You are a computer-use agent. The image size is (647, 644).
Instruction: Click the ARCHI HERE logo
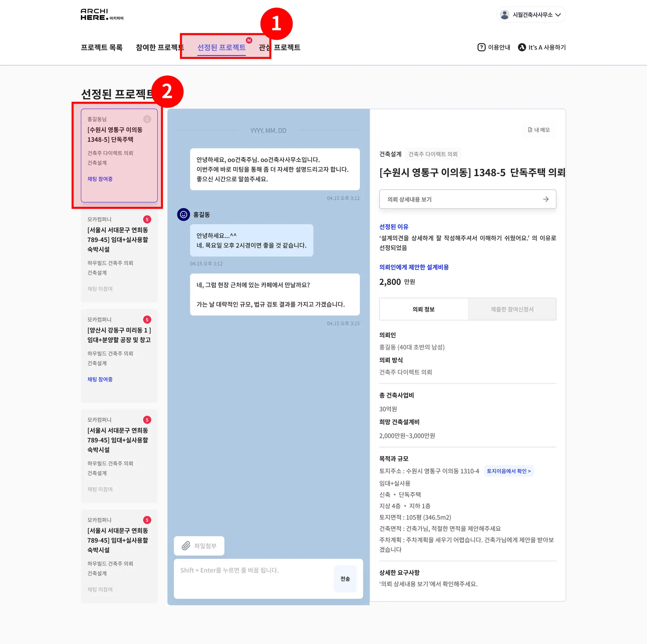(x=101, y=15)
